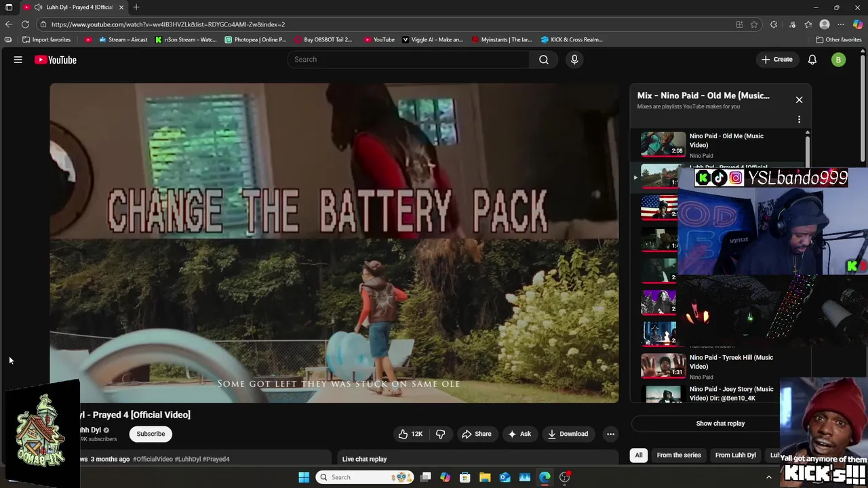868x488 pixels.
Task: Click Live chat replay heading
Action: [x=364, y=459]
